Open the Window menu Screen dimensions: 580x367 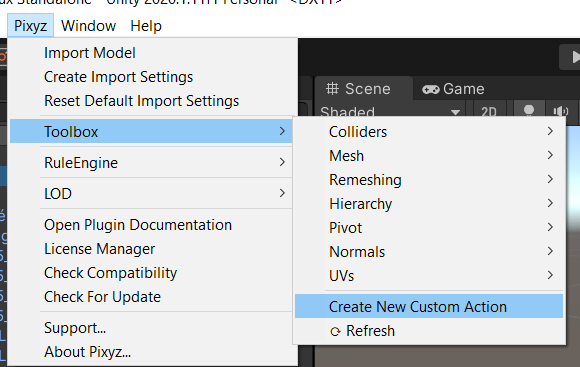point(88,26)
